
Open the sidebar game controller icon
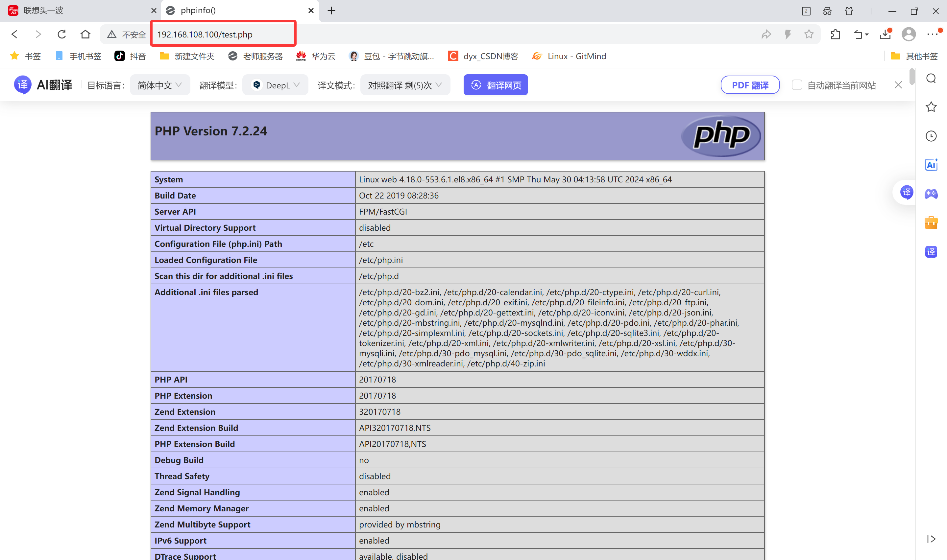click(931, 194)
